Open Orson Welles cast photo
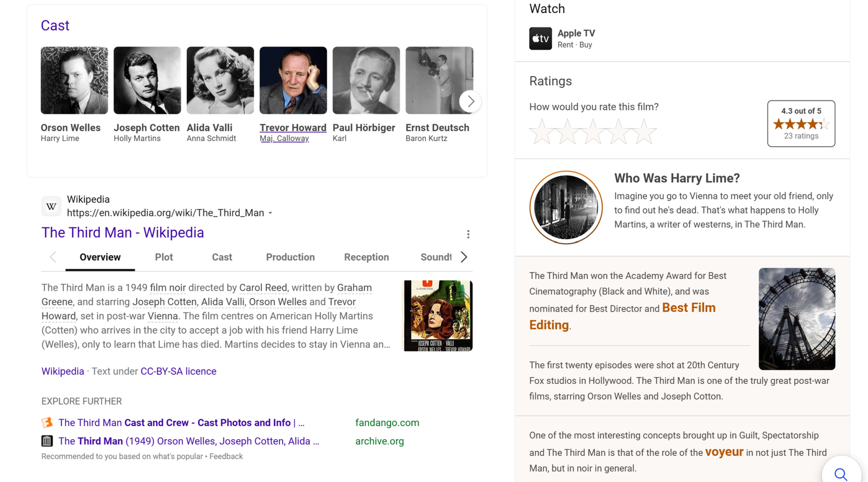 (74, 80)
